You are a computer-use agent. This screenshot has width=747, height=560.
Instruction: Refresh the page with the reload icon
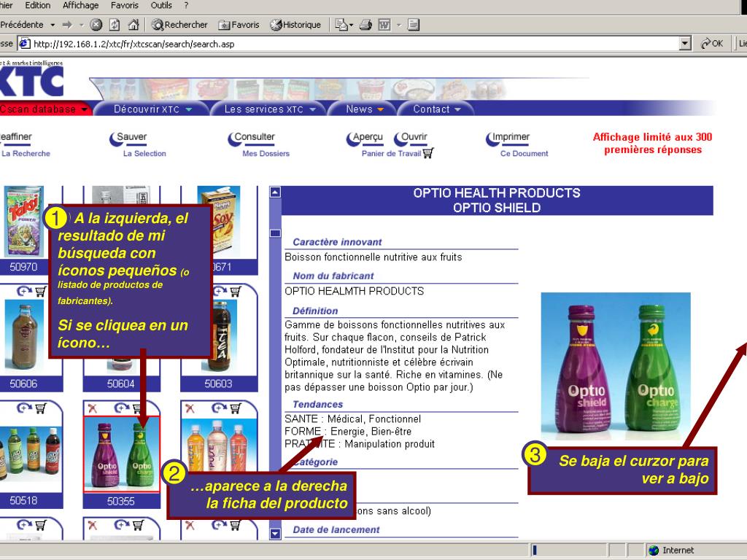click(115, 25)
